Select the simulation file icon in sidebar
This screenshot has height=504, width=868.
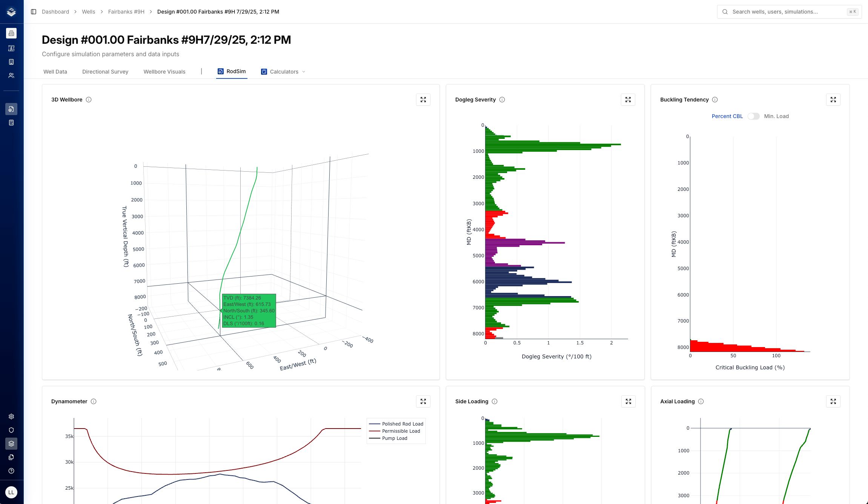11,109
